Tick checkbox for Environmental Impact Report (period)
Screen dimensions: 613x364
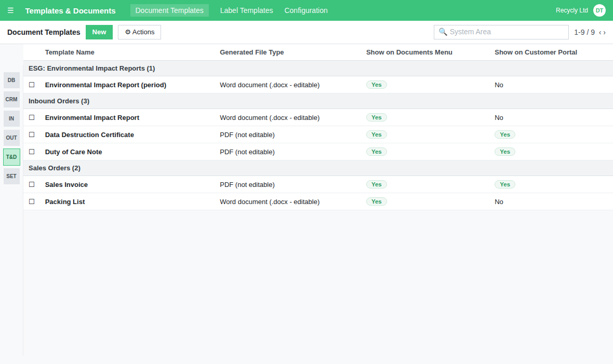click(32, 85)
